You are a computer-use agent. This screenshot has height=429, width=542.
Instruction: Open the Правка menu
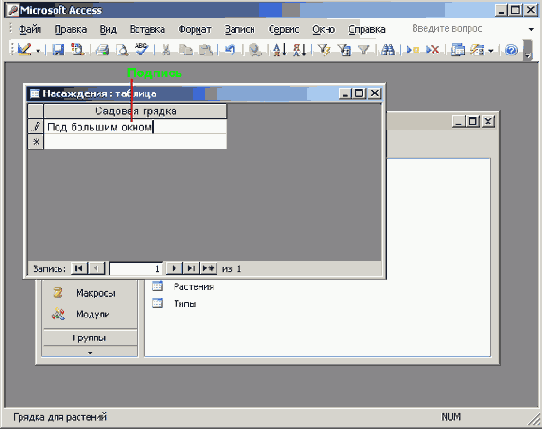(71, 29)
